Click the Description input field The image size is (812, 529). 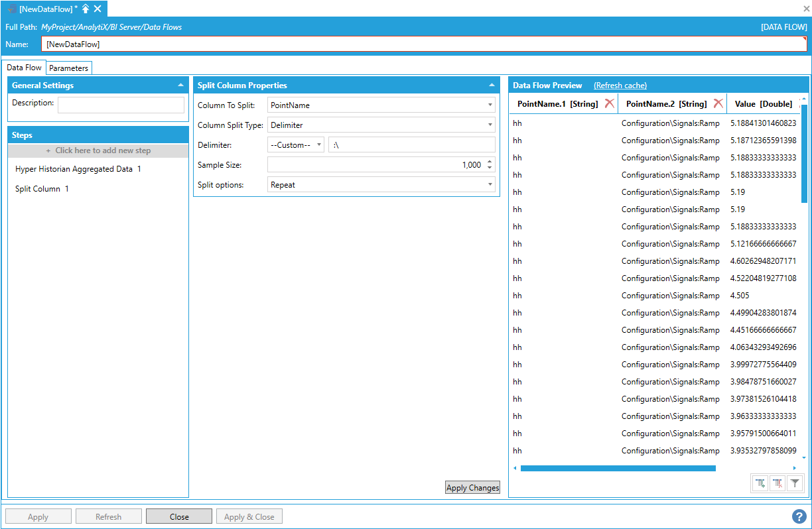pyautogui.click(x=121, y=105)
